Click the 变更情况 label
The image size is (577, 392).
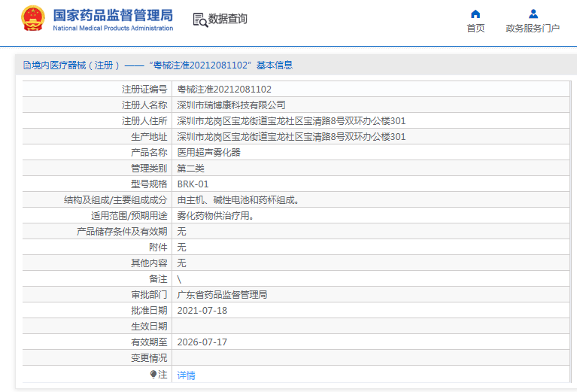click(x=149, y=358)
